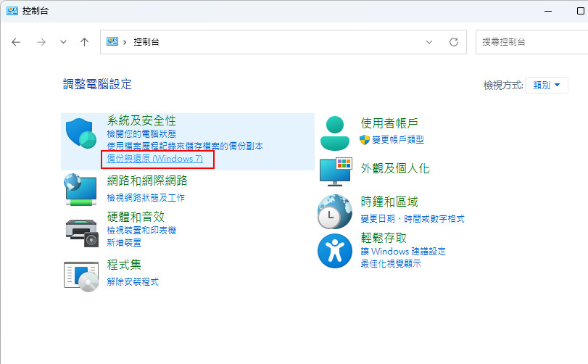Open the 系統及安全性 shield icon

coord(81,133)
